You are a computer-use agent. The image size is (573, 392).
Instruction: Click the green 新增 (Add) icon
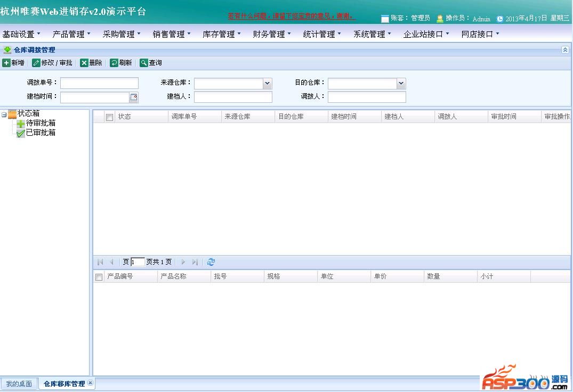tap(6, 63)
